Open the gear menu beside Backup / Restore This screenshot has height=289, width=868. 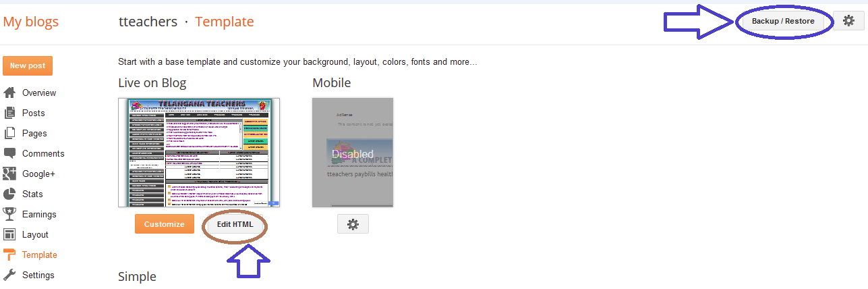849,21
